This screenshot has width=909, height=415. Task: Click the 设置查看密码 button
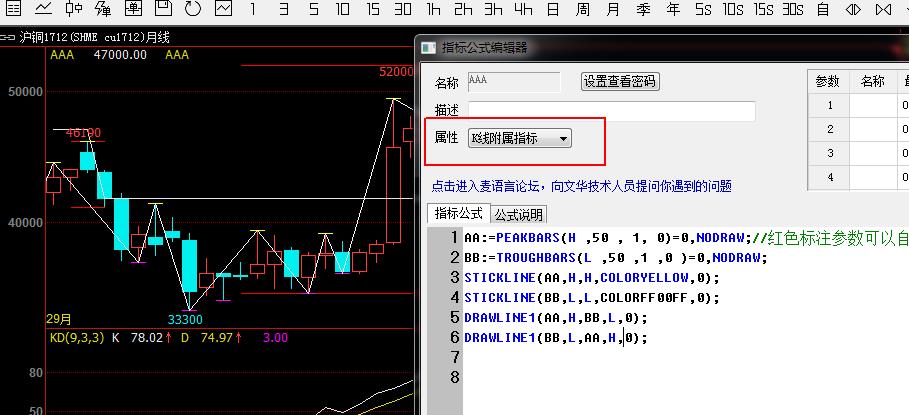click(620, 81)
